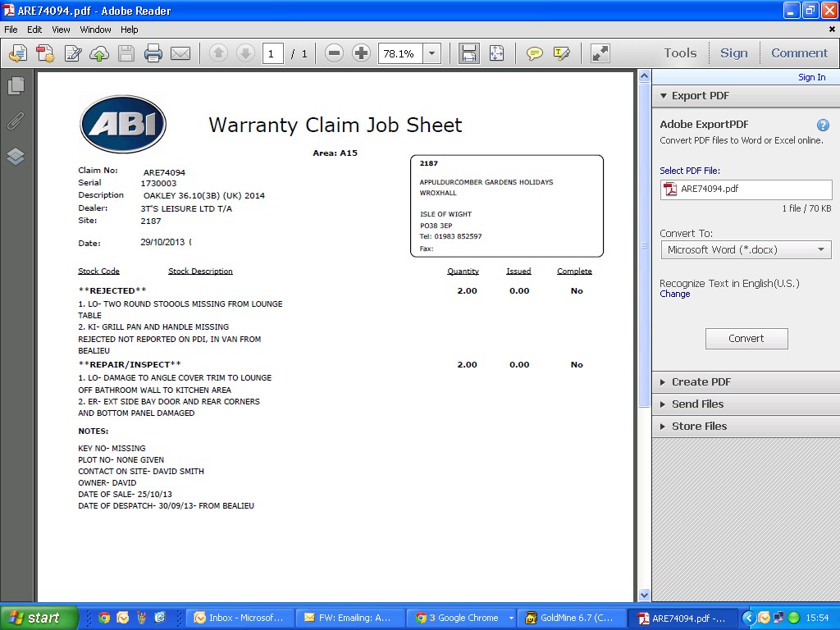Open the View menu
The image size is (840, 630).
pos(61,30)
